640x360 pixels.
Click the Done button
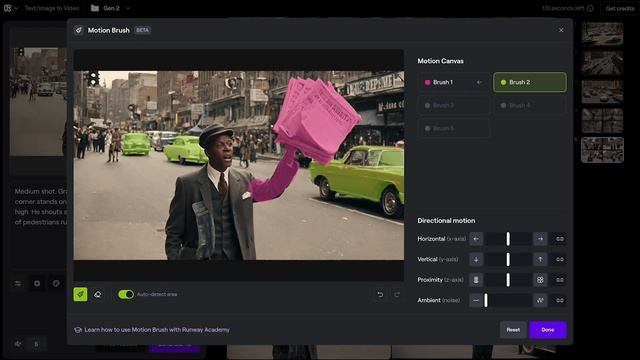548,330
